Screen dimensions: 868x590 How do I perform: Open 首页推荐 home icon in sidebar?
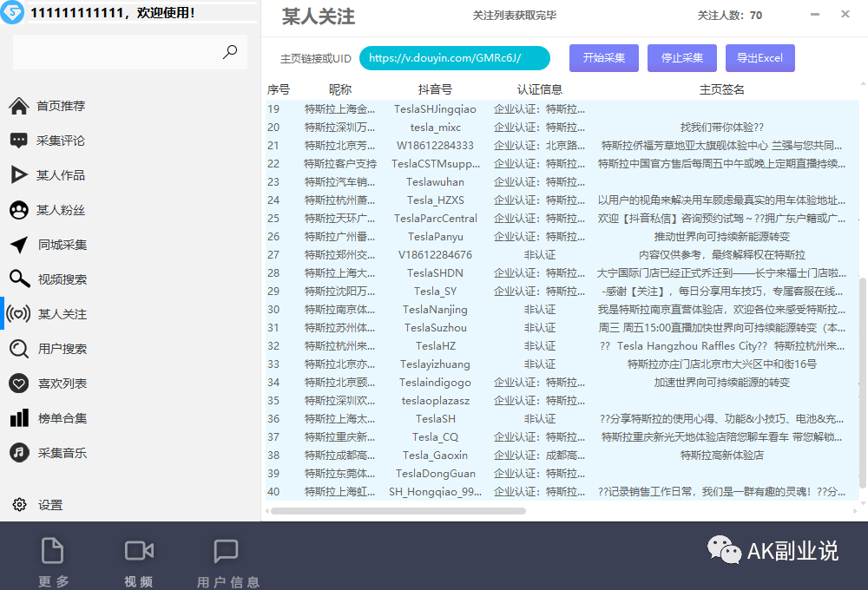pos(19,106)
